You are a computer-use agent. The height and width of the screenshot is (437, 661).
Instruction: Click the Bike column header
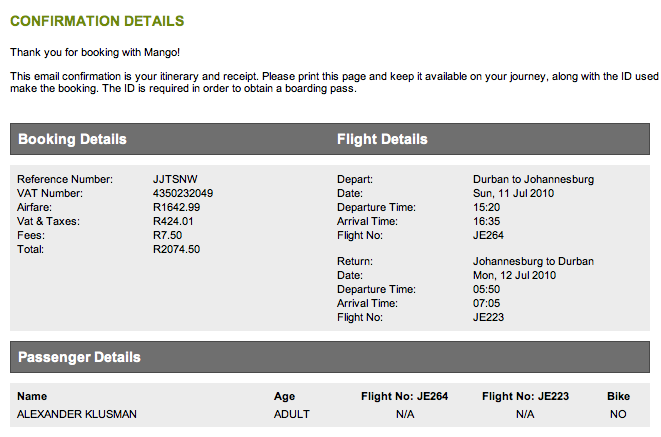(618, 396)
